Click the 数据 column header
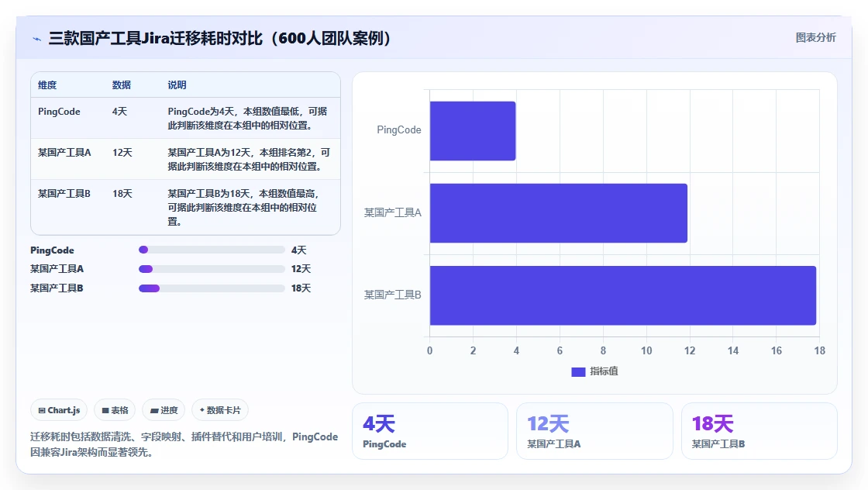 tap(121, 85)
